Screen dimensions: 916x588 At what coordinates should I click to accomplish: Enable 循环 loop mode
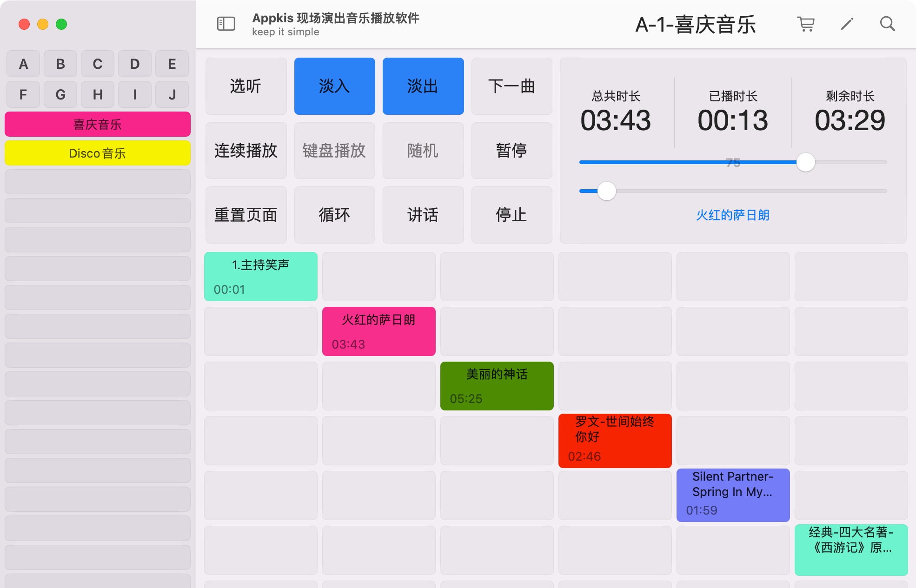334,215
